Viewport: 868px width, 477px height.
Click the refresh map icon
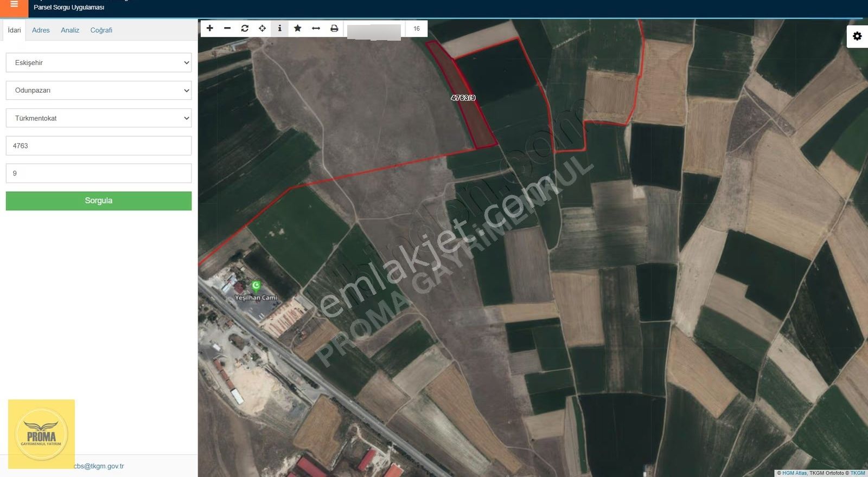pyautogui.click(x=245, y=28)
